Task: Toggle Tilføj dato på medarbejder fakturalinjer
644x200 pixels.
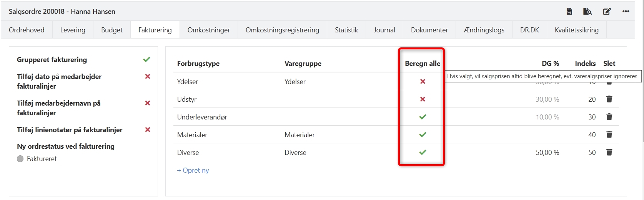Action: point(147,76)
